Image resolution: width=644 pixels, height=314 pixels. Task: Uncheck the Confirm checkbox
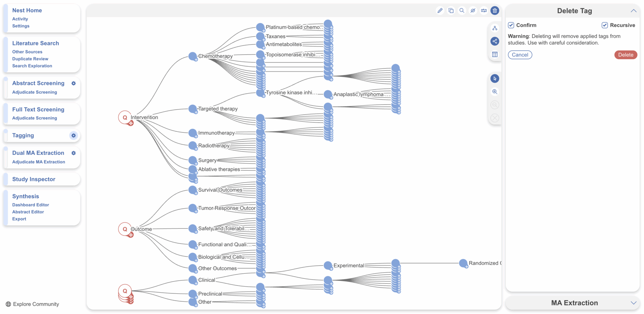(511, 25)
